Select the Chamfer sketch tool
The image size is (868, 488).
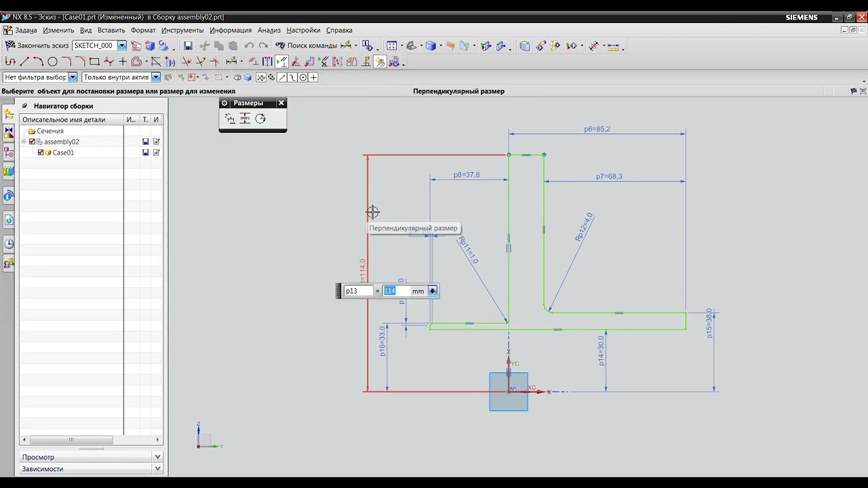[x=80, y=62]
